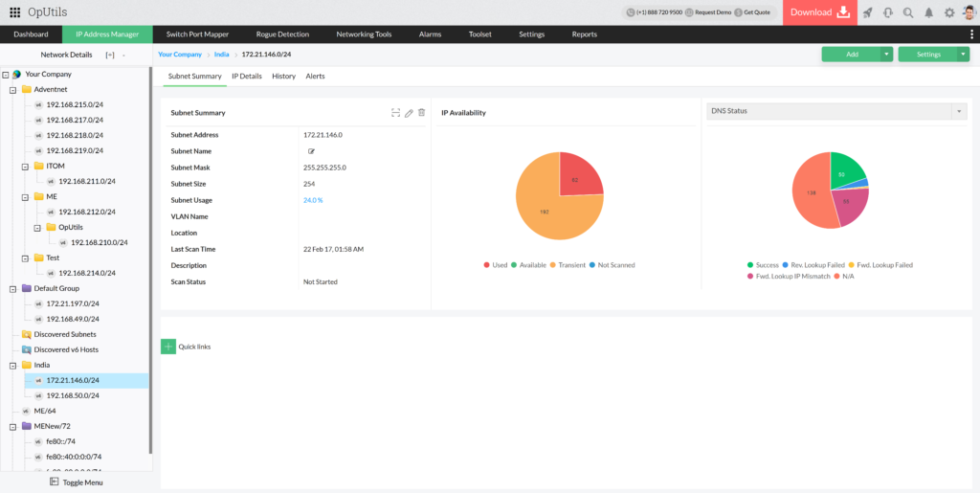Open the apps grid icon beside OpUtils
Image resolution: width=980 pixels, height=493 pixels.
tap(14, 12)
